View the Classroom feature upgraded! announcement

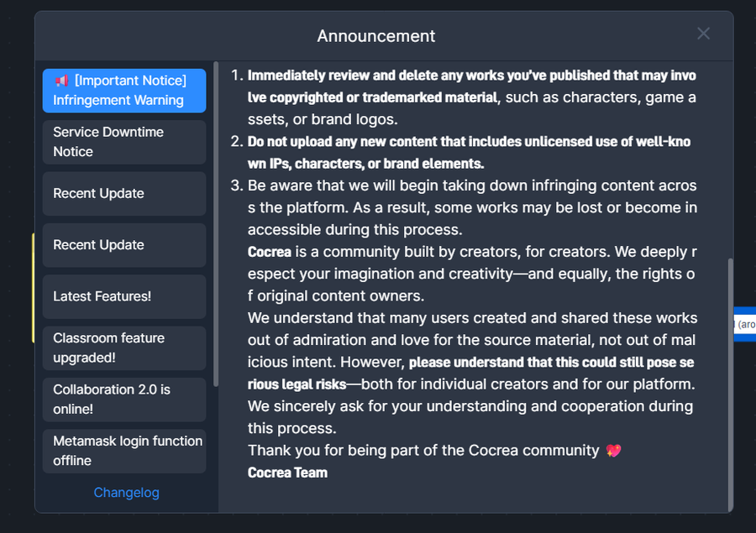tap(124, 348)
